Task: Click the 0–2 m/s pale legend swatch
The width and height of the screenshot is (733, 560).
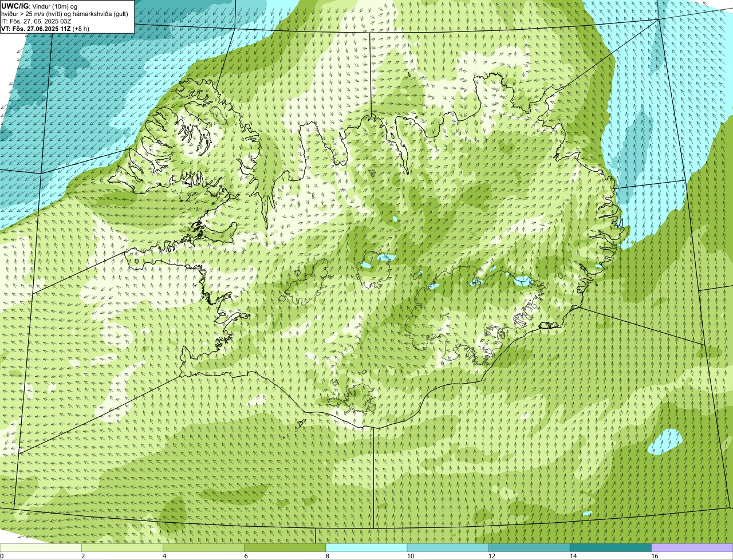Action: [41, 548]
